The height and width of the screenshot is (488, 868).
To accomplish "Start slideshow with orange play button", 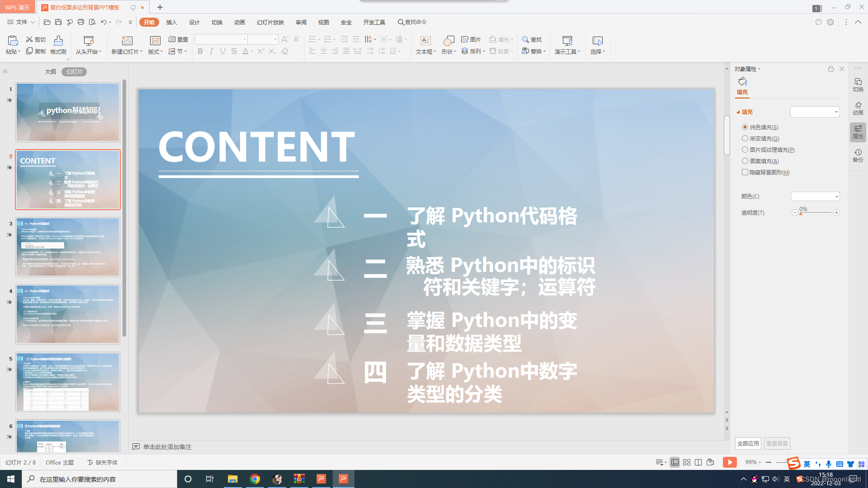I will [x=729, y=462].
